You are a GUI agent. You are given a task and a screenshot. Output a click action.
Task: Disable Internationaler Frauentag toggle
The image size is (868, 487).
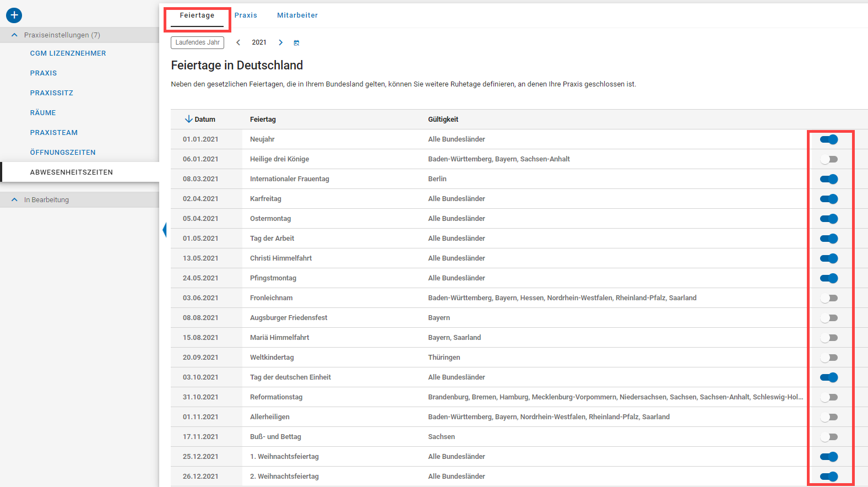click(829, 179)
